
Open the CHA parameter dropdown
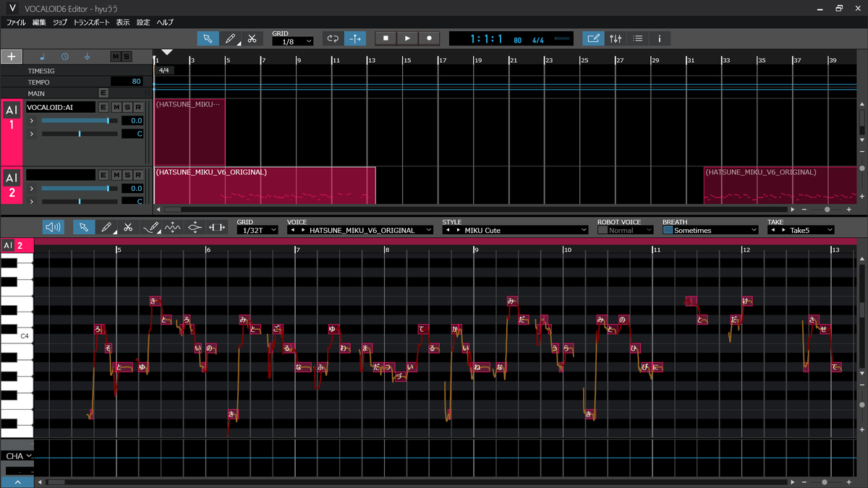[x=19, y=456]
